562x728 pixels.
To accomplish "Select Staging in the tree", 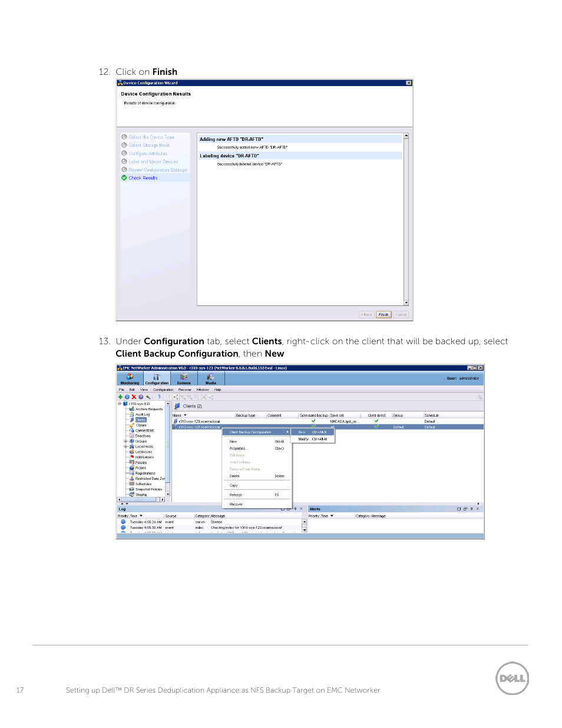I will (x=141, y=495).
